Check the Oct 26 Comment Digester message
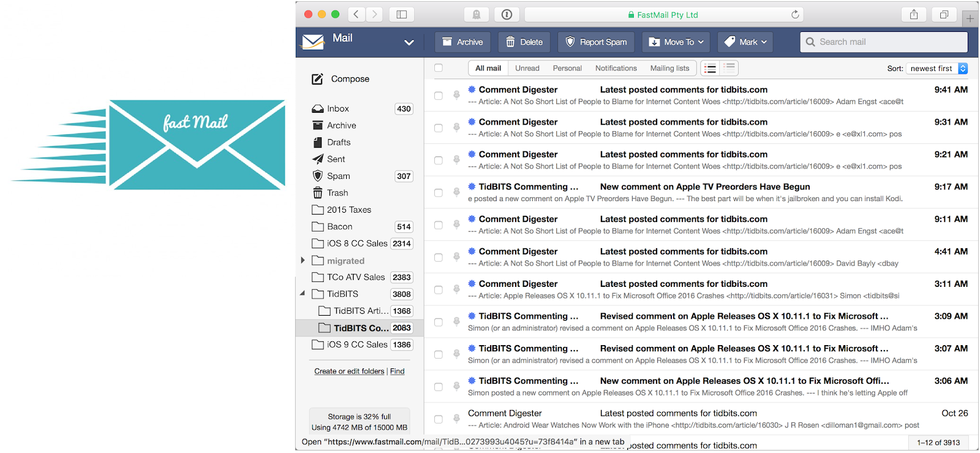This screenshot has width=980, height=453. (x=439, y=419)
